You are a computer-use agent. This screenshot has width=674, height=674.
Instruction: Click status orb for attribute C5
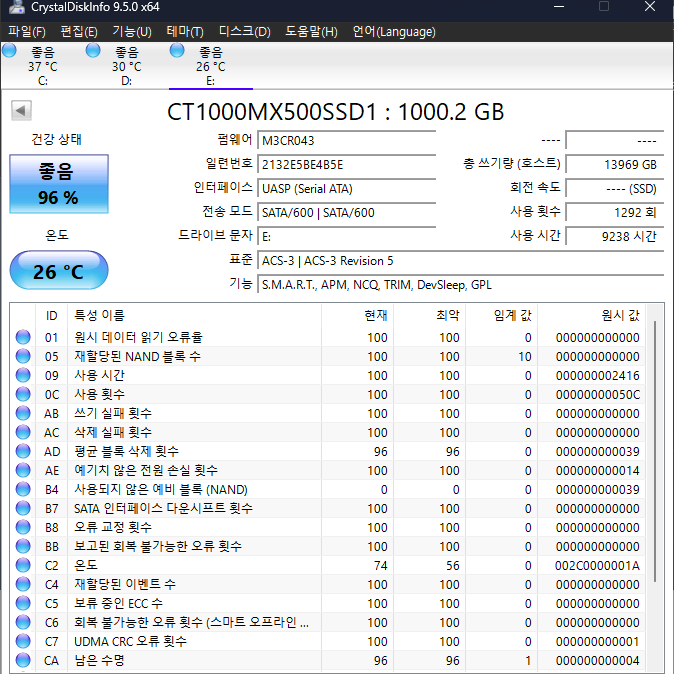23,603
